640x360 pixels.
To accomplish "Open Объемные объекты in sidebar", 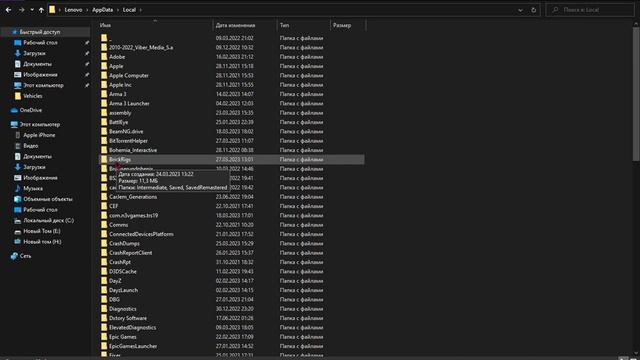I will 47,199.
